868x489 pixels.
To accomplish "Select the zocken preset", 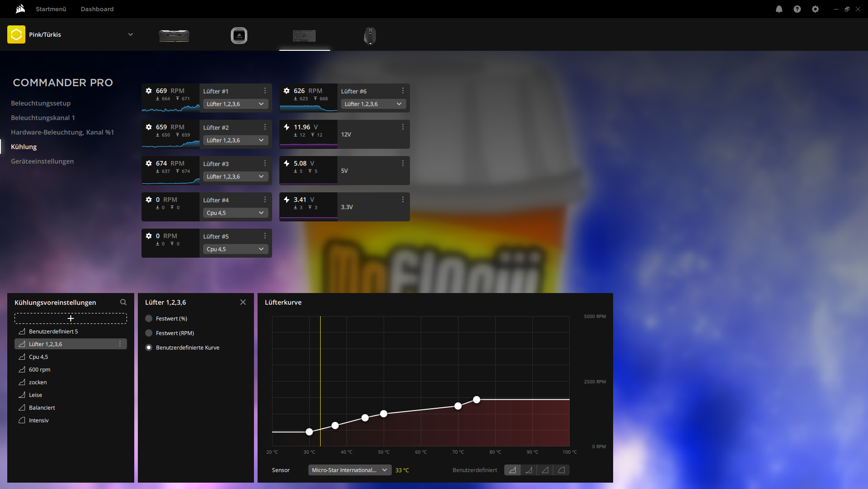I will tap(71, 382).
